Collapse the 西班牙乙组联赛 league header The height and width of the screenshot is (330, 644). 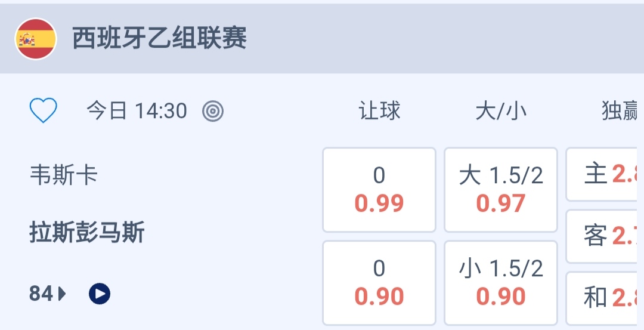[x=159, y=39]
